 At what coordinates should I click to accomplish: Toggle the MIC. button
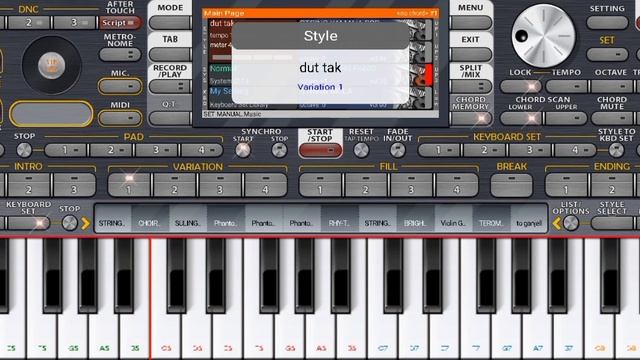click(x=120, y=86)
